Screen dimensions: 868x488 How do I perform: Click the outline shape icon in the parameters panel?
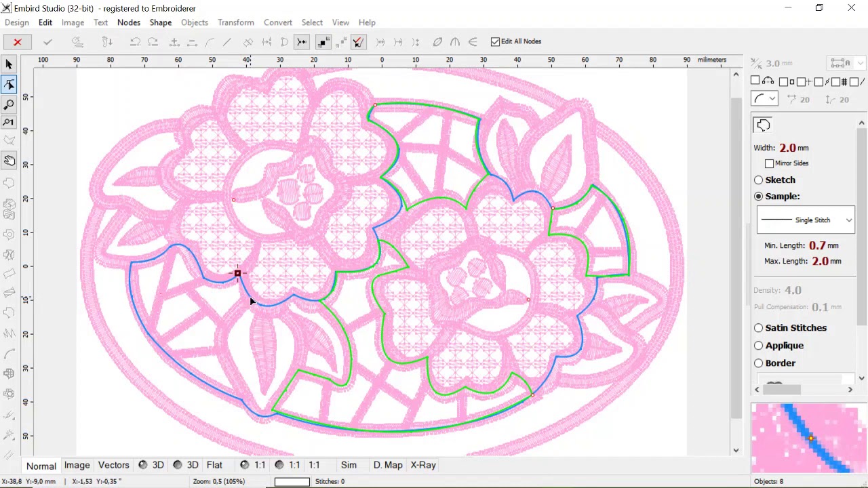(x=764, y=125)
